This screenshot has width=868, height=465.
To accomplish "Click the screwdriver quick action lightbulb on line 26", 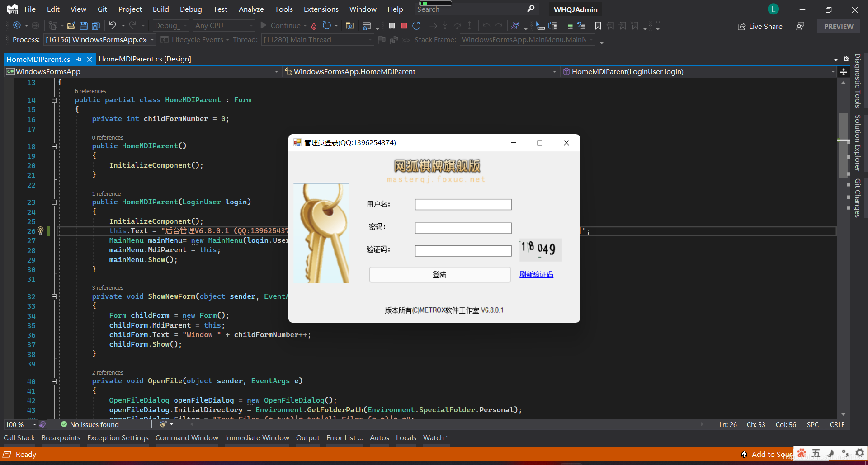I will pyautogui.click(x=40, y=231).
